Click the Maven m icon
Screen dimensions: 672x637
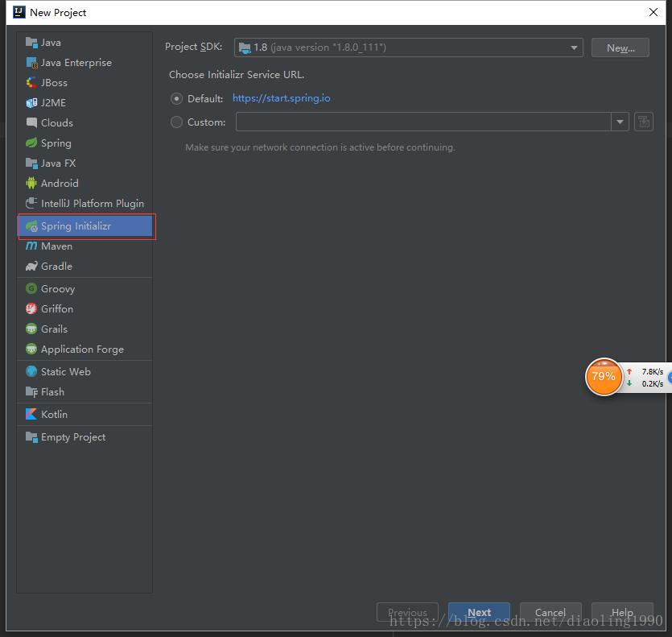tap(31, 246)
